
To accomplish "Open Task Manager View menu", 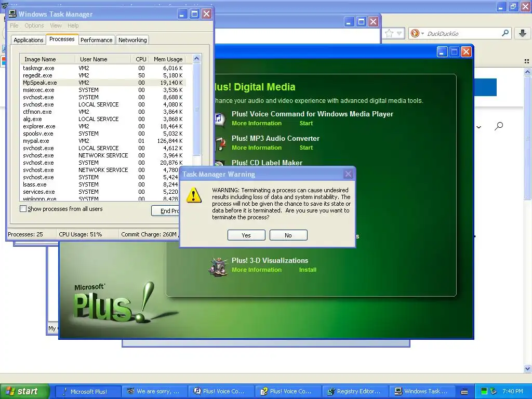I will pos(56,25).
